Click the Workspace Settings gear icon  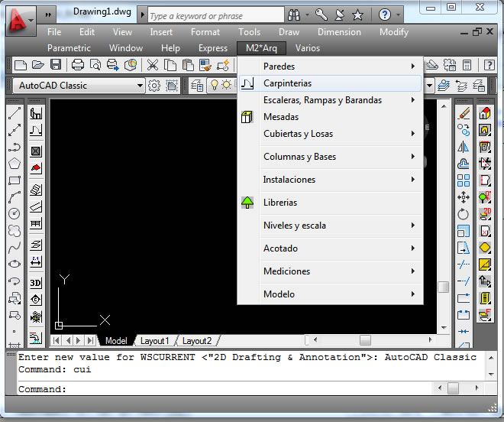(154, 86)
